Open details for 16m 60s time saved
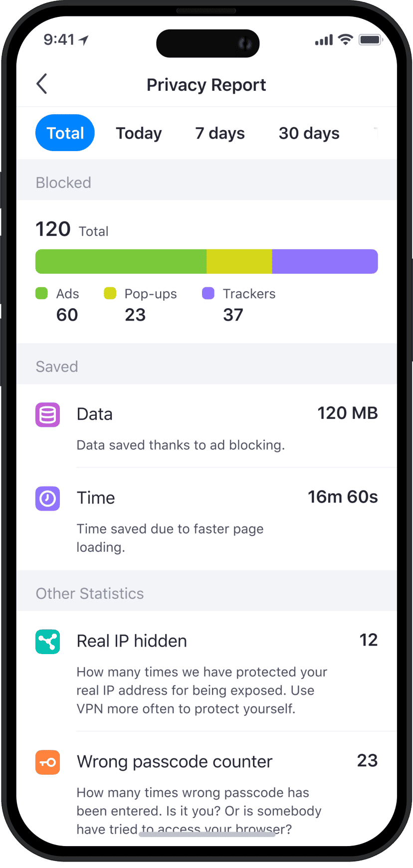 pos(343,497)
